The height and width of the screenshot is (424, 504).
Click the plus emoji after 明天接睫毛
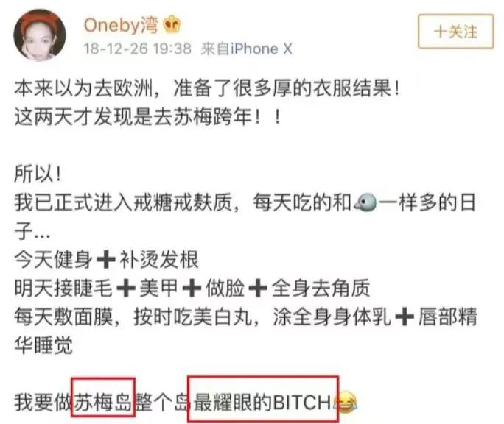[126, 288]
